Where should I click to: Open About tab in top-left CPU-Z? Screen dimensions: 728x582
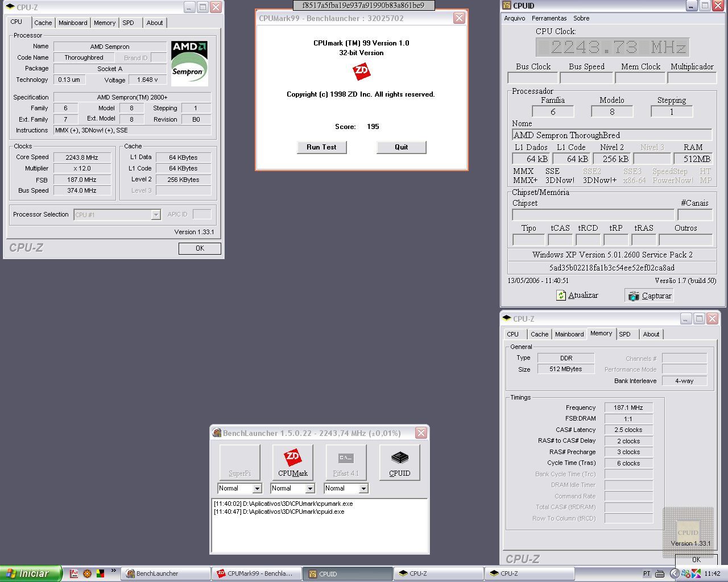tap(155, 23)
